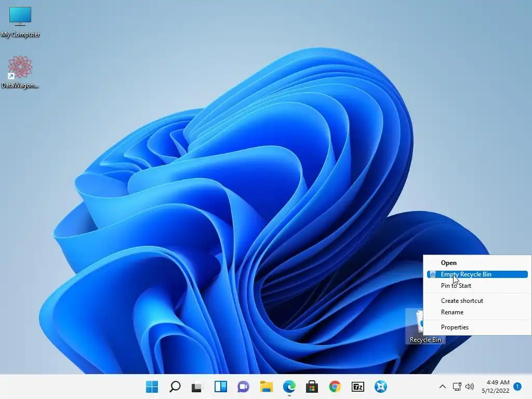532x399 pixels.
Task: Choose Empty Recycle Bin
Action: (x=477, y=274)
